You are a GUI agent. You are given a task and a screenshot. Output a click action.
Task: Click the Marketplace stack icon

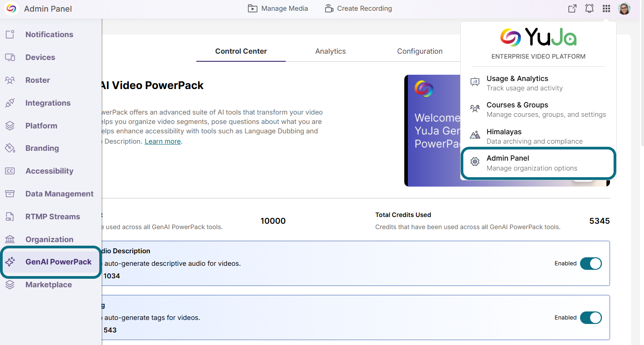pos(10,285)
